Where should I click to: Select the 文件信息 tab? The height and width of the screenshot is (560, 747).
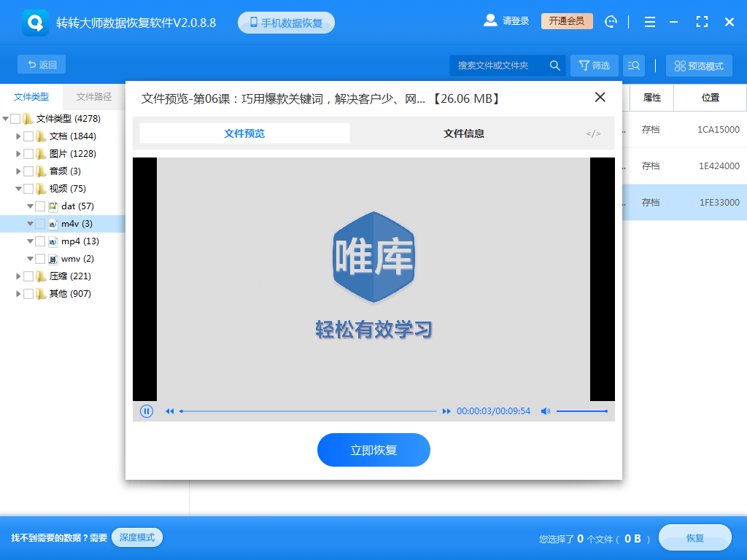coord(463,133)
